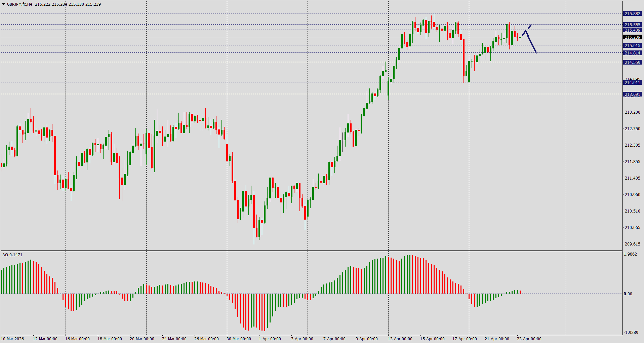The height and width of the screenshot is (343, 644).
Task: Click the 23 Apr 00:00 time label
Action: [x=529, y=339]
